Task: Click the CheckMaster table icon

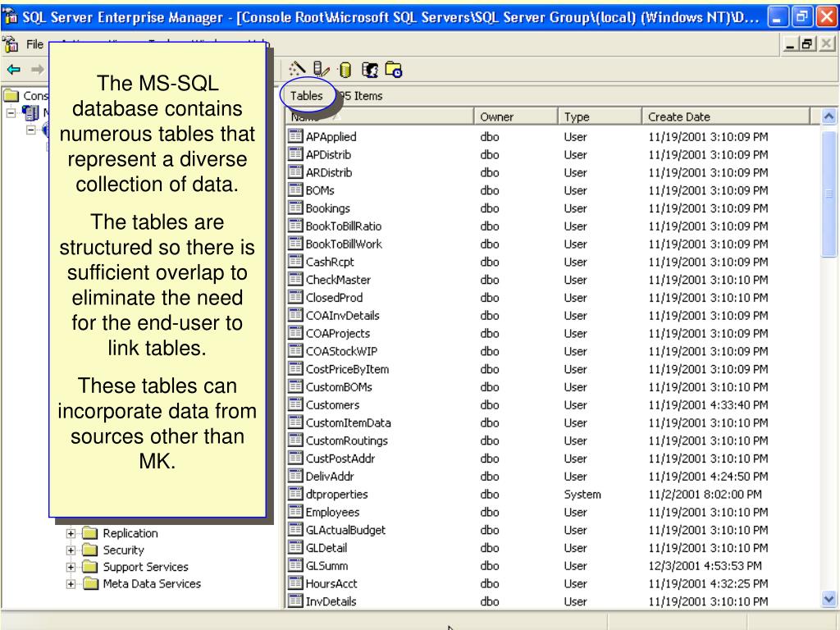Action: (295, 279)
